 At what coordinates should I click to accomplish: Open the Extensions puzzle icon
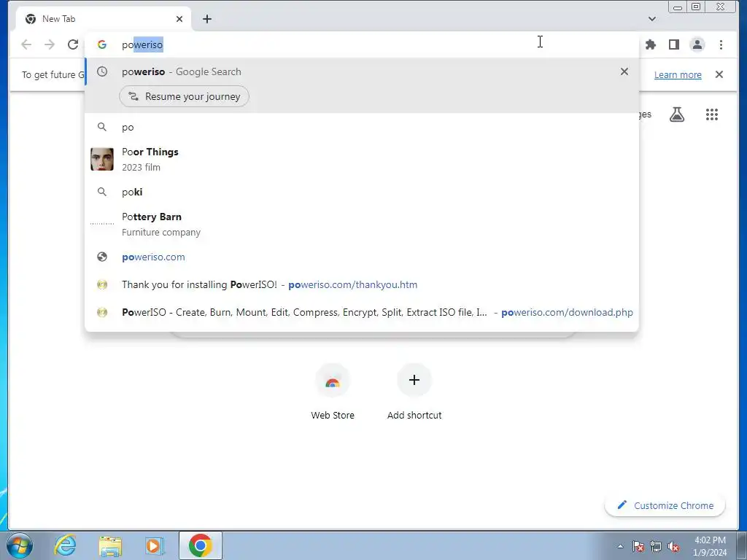[x=650, y=44]
